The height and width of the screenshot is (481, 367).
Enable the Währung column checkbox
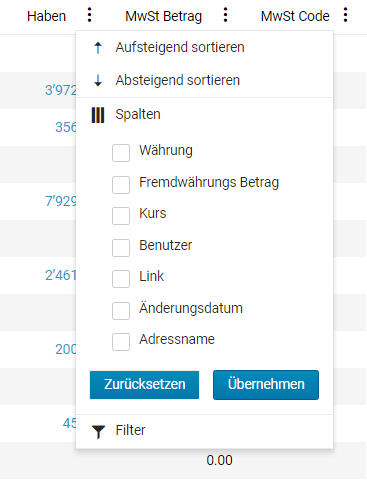(121, 153)
